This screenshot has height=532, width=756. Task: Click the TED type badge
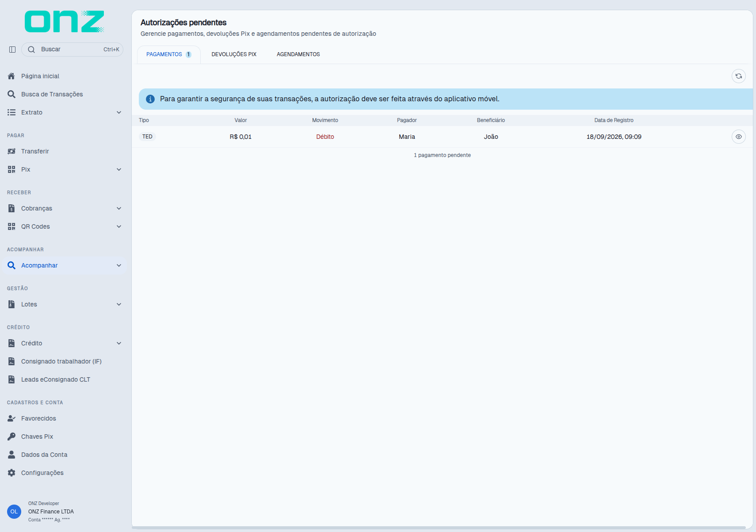148,137
